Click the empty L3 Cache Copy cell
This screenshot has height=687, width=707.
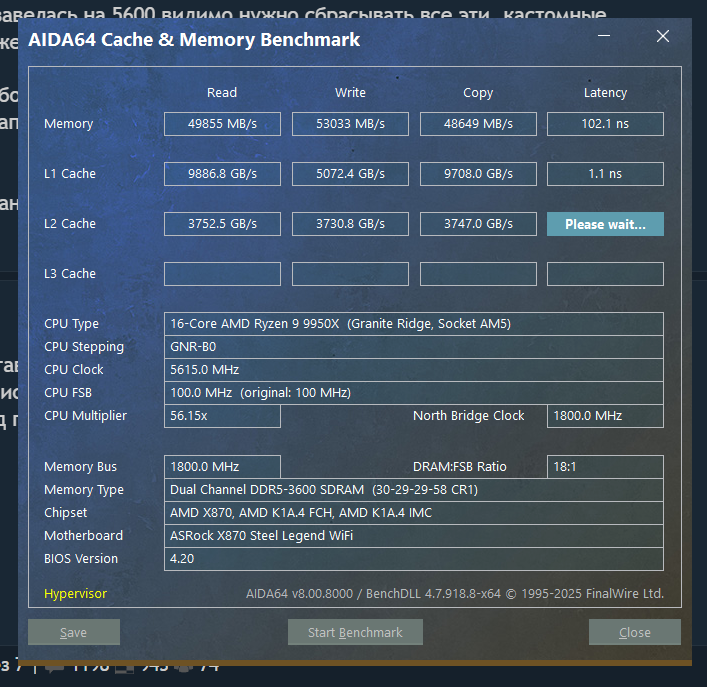[x=478, y=274]
